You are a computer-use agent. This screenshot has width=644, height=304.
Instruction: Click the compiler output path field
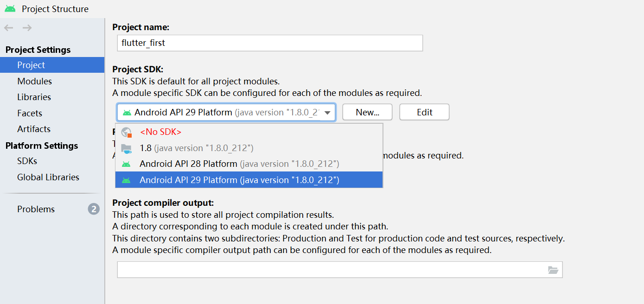coord(340,270)
